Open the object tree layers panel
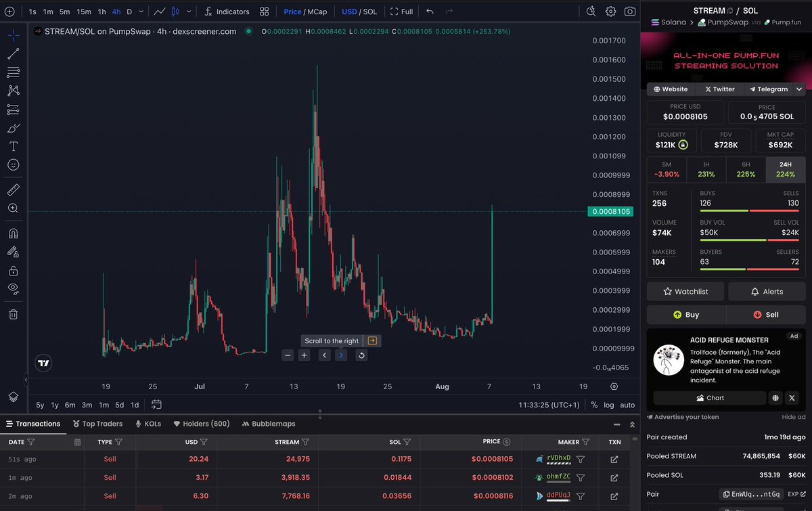The height and width of the screenshot is (511, 812). 14,397
